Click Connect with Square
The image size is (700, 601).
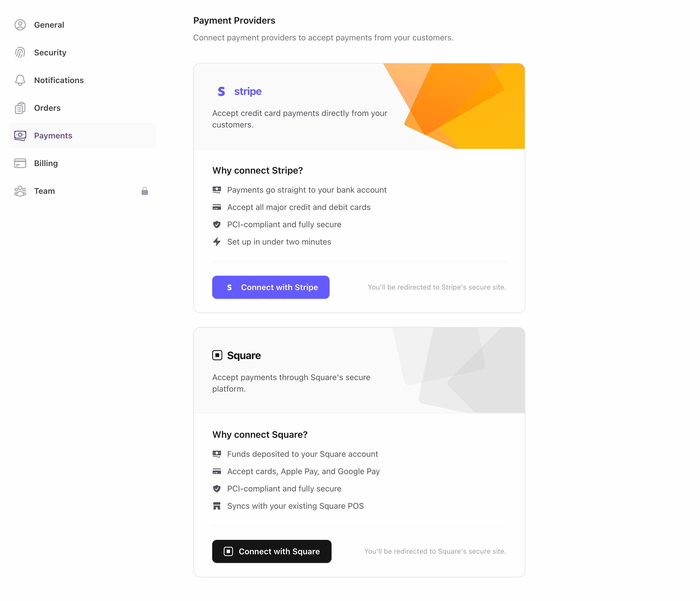coord(272,551)
